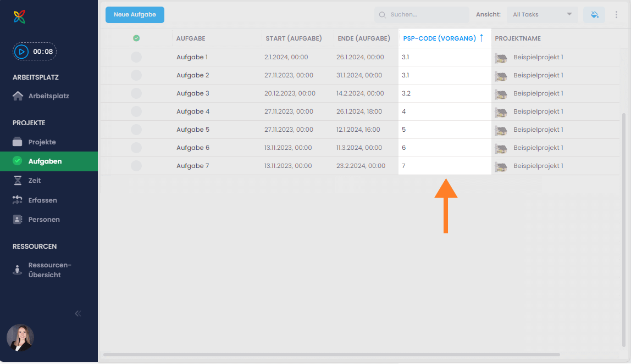Click the horizontal scrollbar at bottom

pos(331,355)
